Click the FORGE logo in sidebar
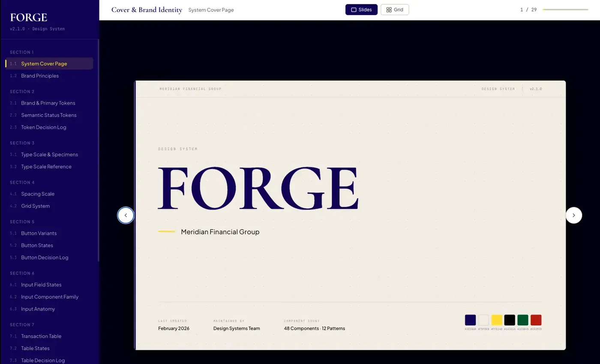Image resolution: width=600 pixels, height=364 pixels. point(28,18)
